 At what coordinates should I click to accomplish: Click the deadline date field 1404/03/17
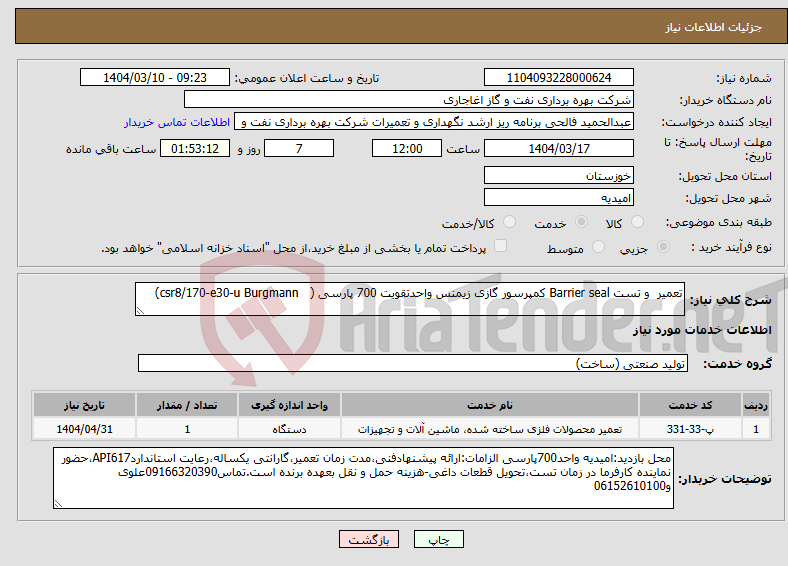[558, 148]
